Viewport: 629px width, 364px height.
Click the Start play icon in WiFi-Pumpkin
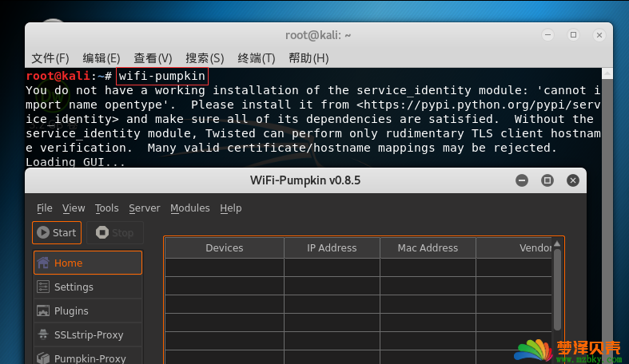pyautogui.click(x=43, y=232)
